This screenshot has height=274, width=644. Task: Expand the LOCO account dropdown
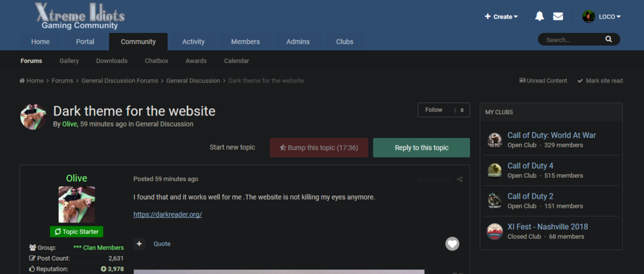609,17
